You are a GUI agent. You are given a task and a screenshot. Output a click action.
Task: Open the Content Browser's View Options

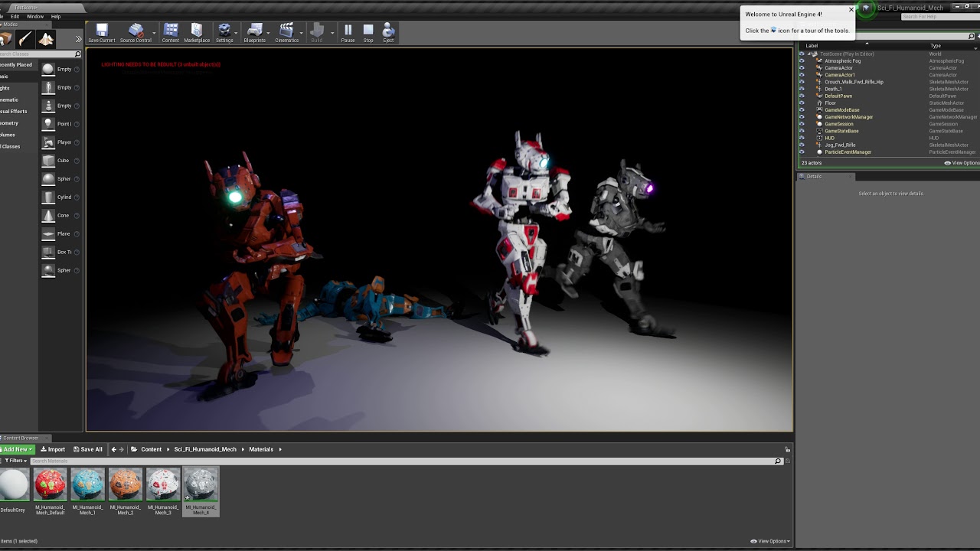click(x=770, y=541)
